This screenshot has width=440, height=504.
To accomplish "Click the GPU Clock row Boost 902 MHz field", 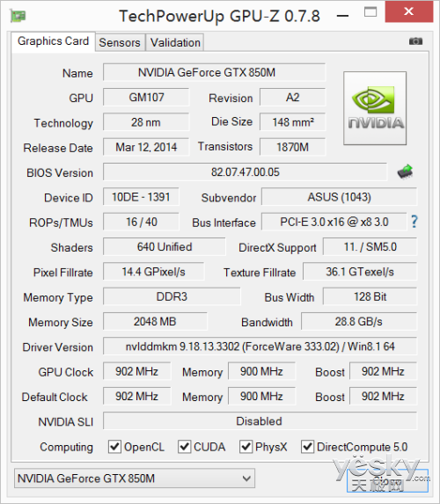I will coord(383,371).
